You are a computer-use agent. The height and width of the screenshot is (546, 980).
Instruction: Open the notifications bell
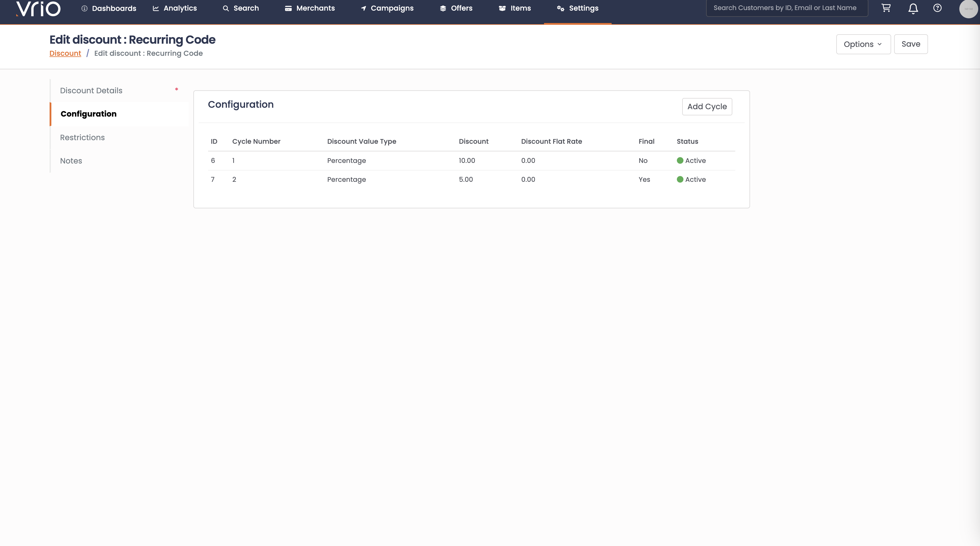(913, 8)
